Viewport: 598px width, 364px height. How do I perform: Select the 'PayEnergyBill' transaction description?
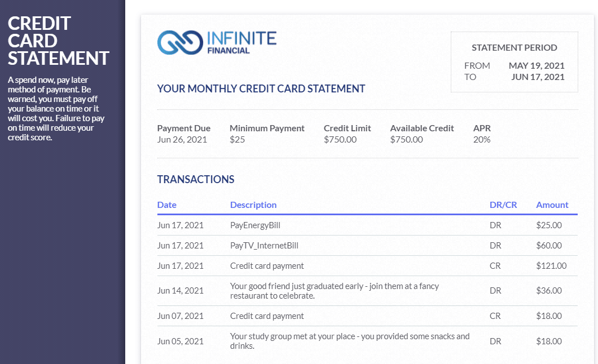tap(255, 225)
